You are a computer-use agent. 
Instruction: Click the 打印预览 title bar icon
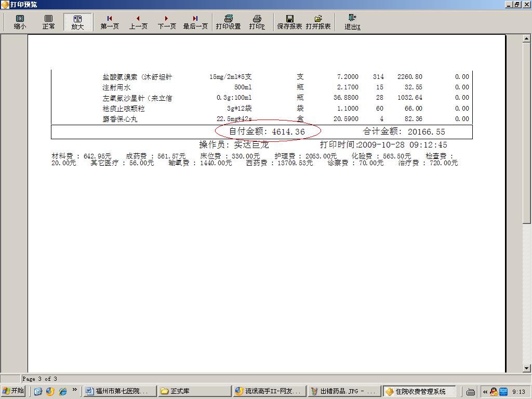pos(5,4)
